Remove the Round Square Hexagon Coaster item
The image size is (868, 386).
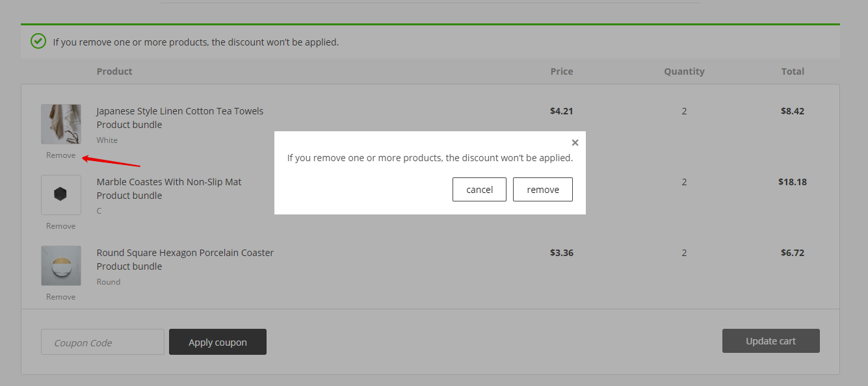(61, 297)
